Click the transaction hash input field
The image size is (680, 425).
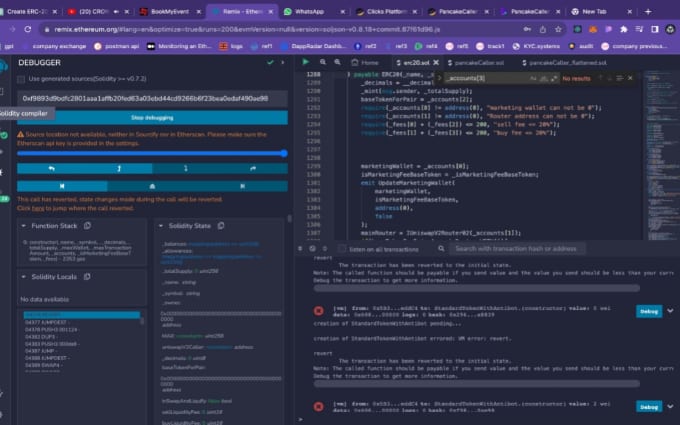[x=152, y=98]
